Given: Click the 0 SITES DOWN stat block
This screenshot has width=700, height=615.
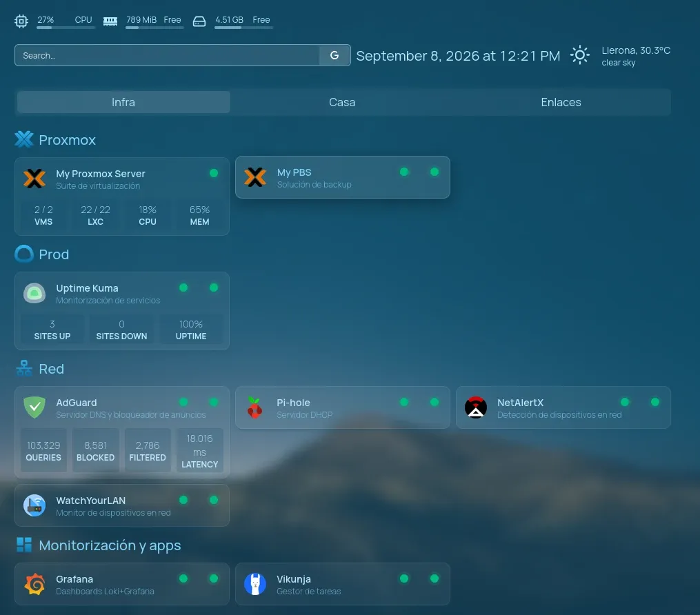Looking at the screenshot, I should (121, 330).
